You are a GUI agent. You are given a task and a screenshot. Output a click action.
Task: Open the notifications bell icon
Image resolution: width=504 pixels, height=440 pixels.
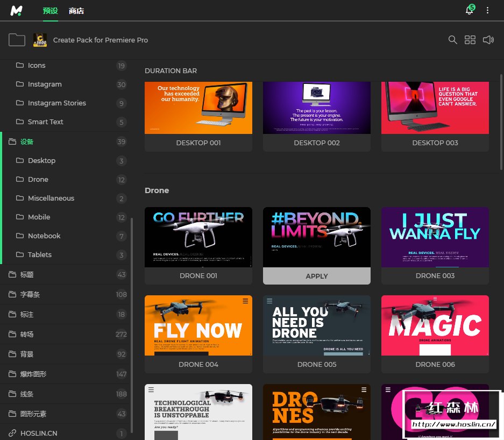(x=469, y=10)
